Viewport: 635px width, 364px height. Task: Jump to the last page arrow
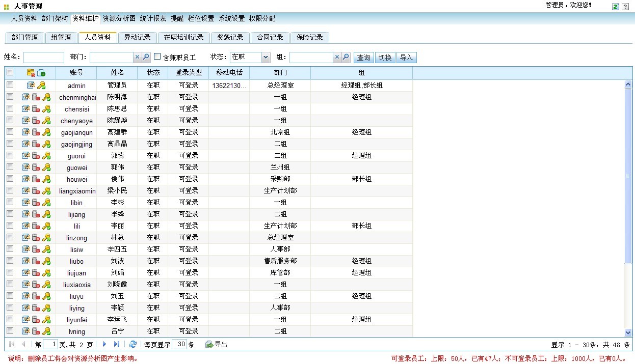click(x=117, y=344)
